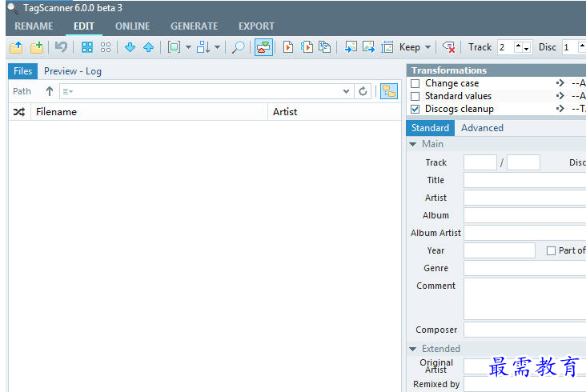Switch to Preview - Log tab
The image size is (586, 392).
pos(73,71)
